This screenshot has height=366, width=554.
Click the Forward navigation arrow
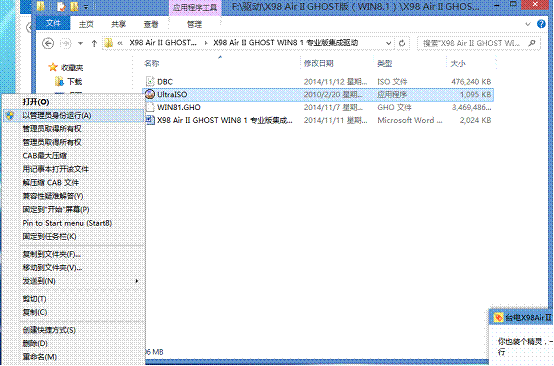click(x=65, y=43)
